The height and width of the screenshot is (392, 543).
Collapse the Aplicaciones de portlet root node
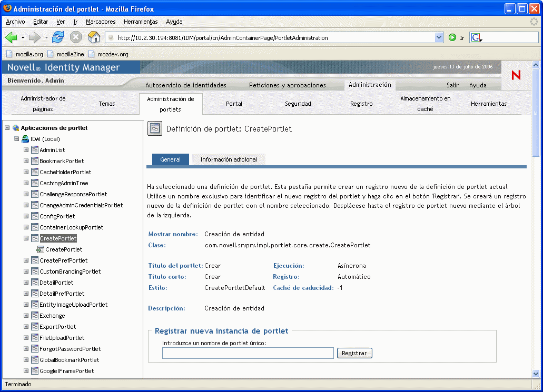tap(7, 128)
